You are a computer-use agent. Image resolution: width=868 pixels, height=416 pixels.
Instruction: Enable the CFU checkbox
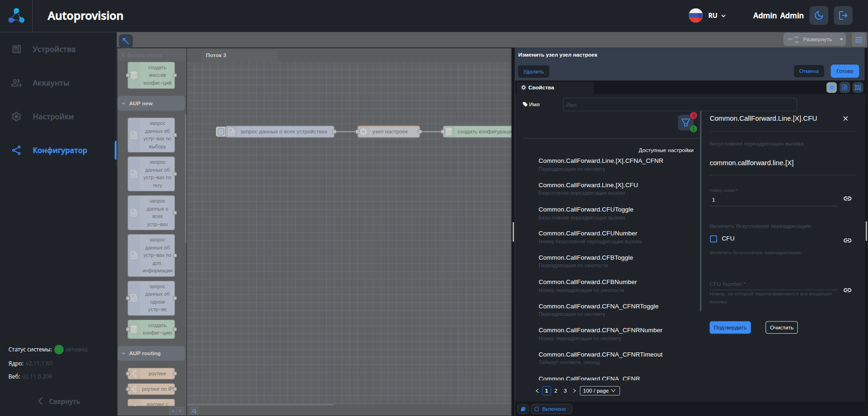(x=714, y=239)
